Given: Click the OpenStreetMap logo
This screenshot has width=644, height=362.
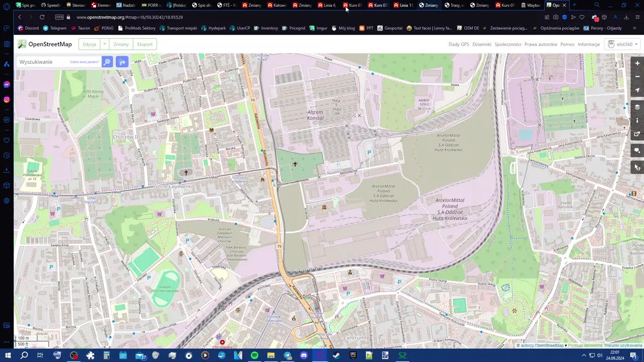Looking at the screenshot, I should click(45, 44).
